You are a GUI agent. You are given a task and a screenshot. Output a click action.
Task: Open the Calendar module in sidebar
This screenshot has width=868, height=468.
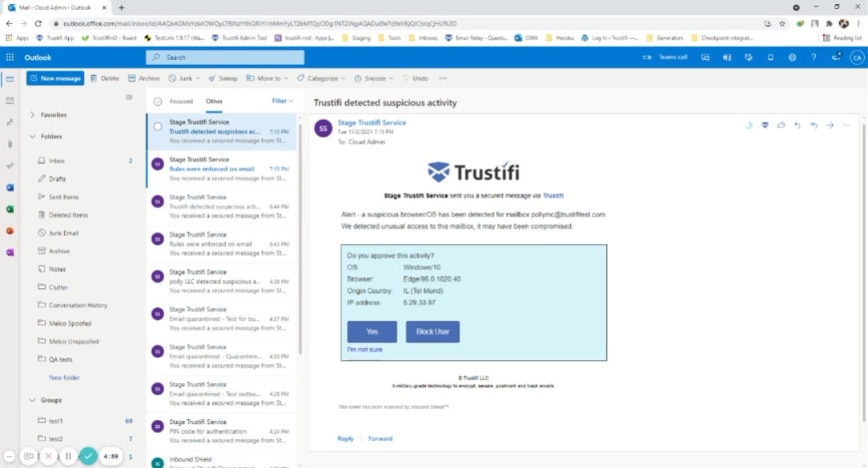(x=10, y=101)
